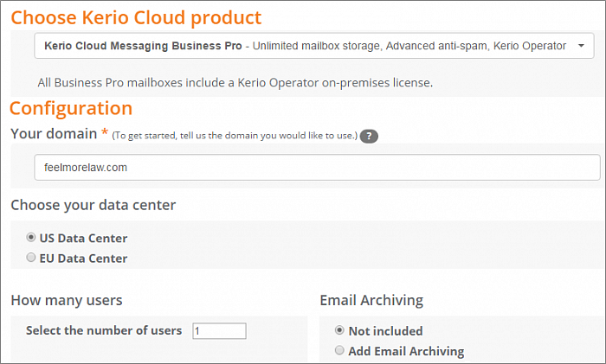The width and height of the screenshot is (606, 364).
Task: Choose Add Email Archiving option
Action: [x=339, y=350]
